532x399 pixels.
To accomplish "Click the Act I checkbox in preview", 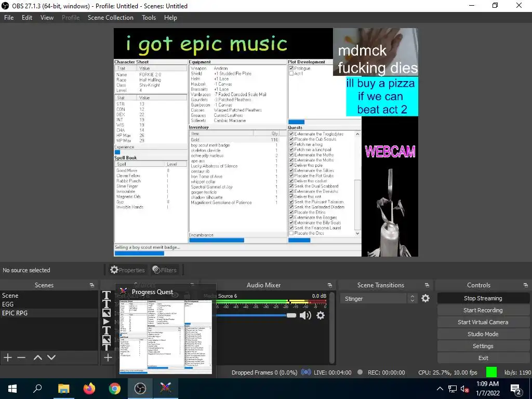I will pyautogui.click(x=291, y=73).
